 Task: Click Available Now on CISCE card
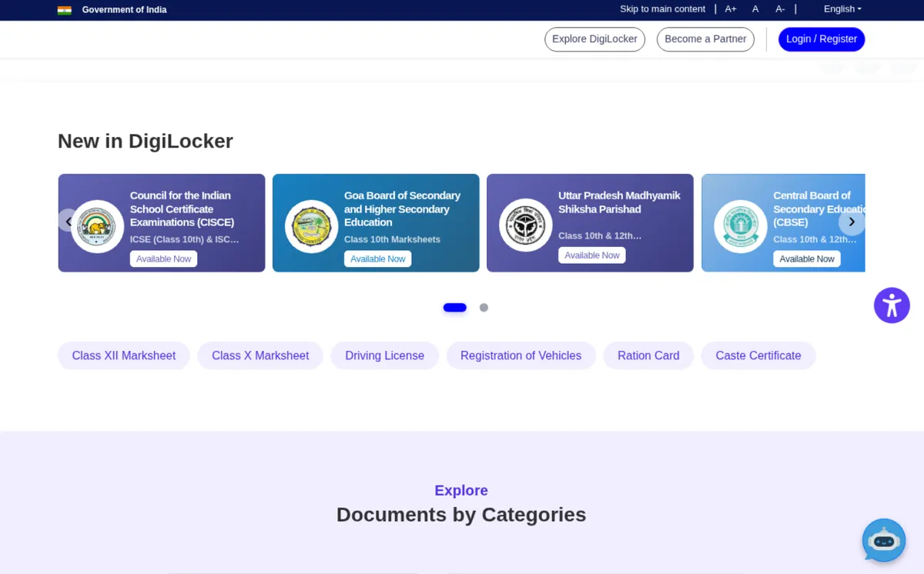[163, 259]
